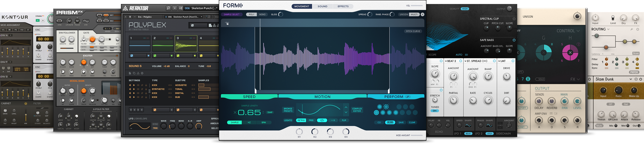The image size is (644, 149).
Task: Click the S icon beside Slam Dunk
Action: tap(636, 79)
